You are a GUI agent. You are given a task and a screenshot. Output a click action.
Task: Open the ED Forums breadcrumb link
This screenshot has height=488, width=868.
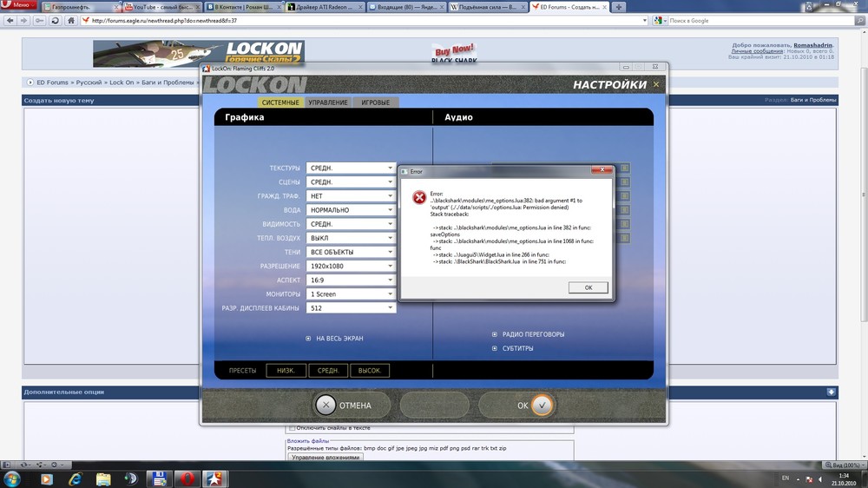(52, 82)
